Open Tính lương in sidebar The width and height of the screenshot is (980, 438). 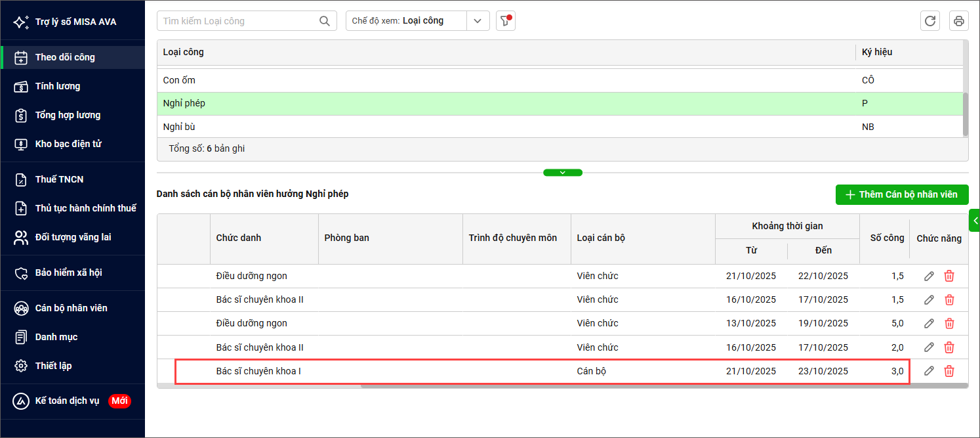coord(58,86)
